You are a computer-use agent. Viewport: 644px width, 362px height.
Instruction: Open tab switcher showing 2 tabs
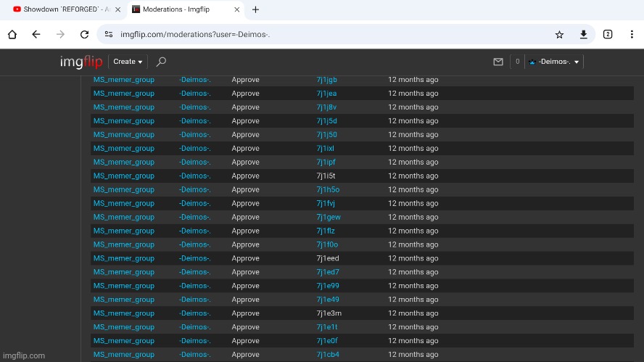(608, 35)
